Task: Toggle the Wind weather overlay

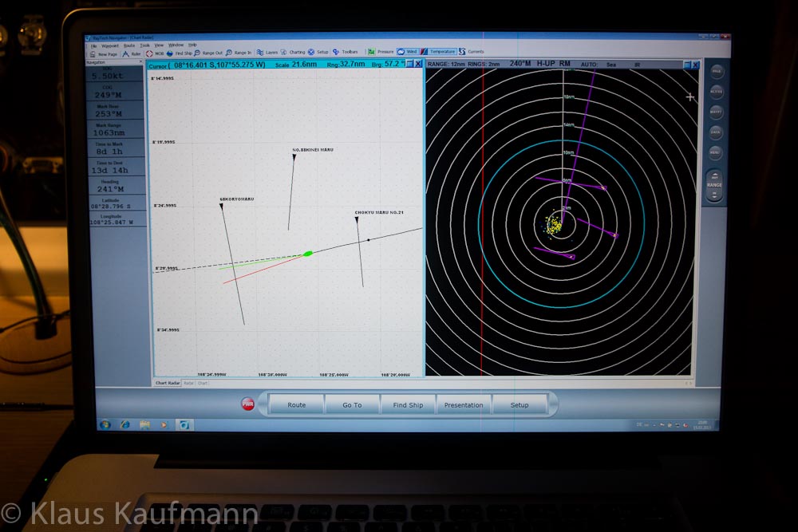Action: (x=408, y=51)
